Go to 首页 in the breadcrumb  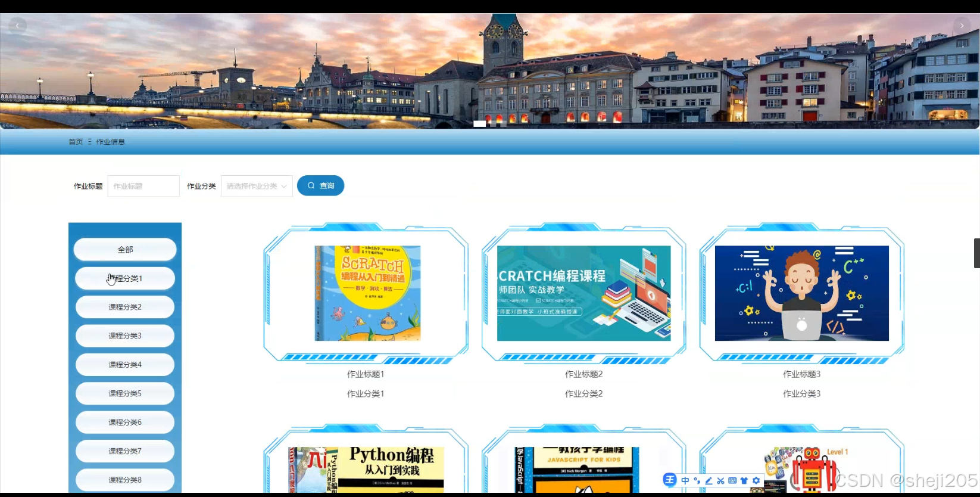[x=76, y=142]
